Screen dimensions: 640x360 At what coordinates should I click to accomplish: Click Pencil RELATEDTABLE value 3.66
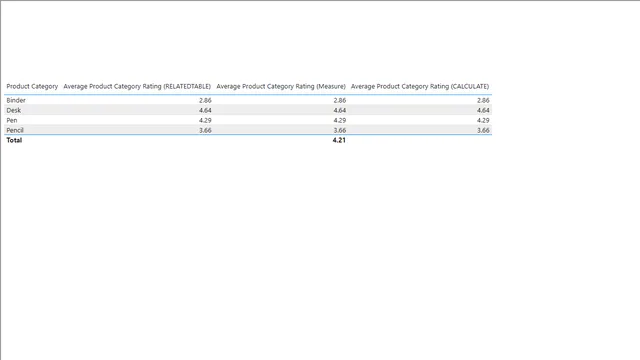(205, 130)
